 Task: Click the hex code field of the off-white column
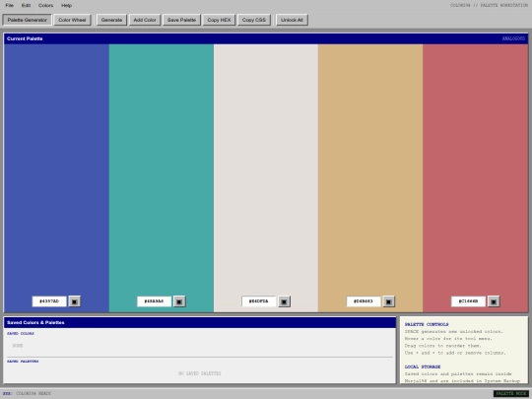(x=258, y=301)
